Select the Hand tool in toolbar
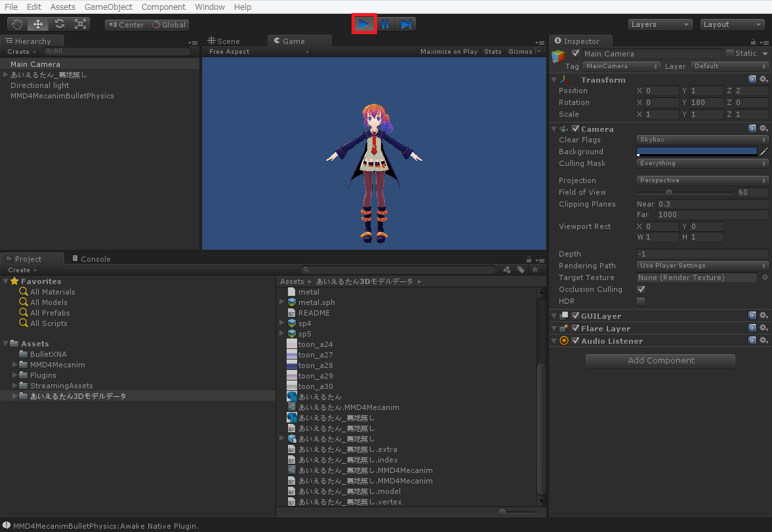Screen dimensions: 772x532 [17, 24]
